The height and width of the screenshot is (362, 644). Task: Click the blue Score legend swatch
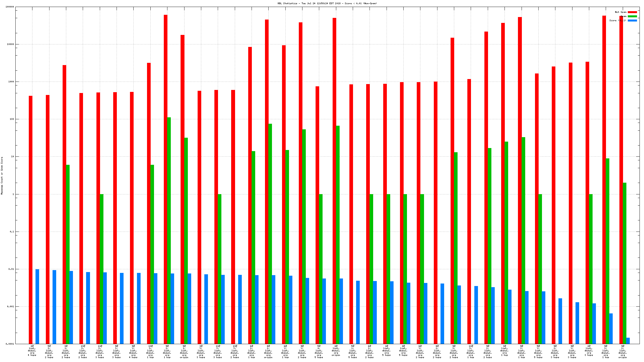(x=632, y=20)
